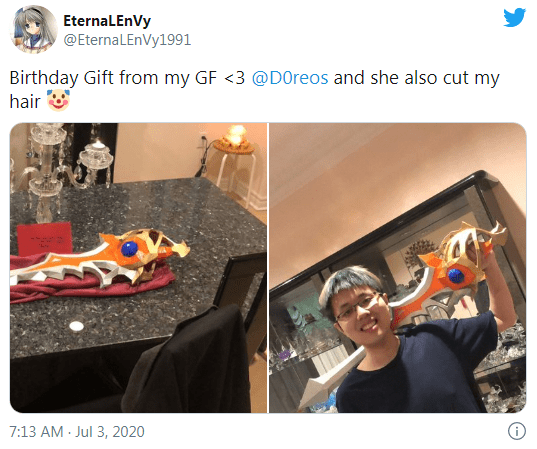Image resolution: width=537 pixels, height=449 pixels.
Task: Click the "Birthday Gift from my GF" text
Action: point(113,78)
